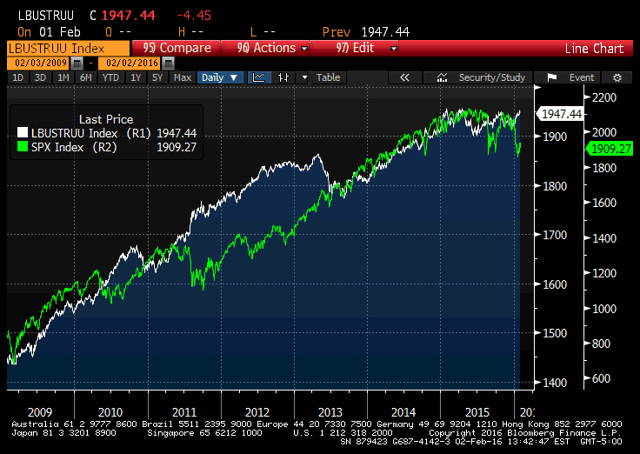This screenshot has width=640, height=454.
Task: Select the 1Y time range
Action: click(136, 78)
